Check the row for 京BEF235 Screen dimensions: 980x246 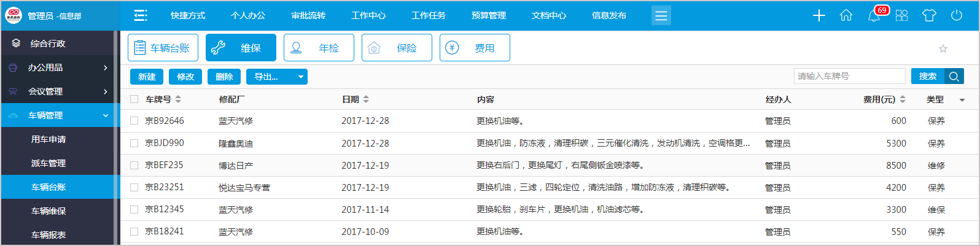tap(134, 165)
